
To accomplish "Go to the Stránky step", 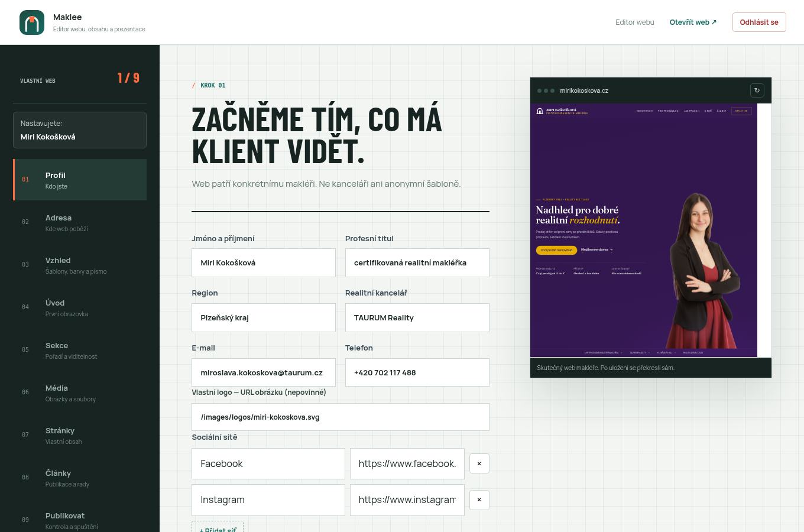I will coord(80,435).
